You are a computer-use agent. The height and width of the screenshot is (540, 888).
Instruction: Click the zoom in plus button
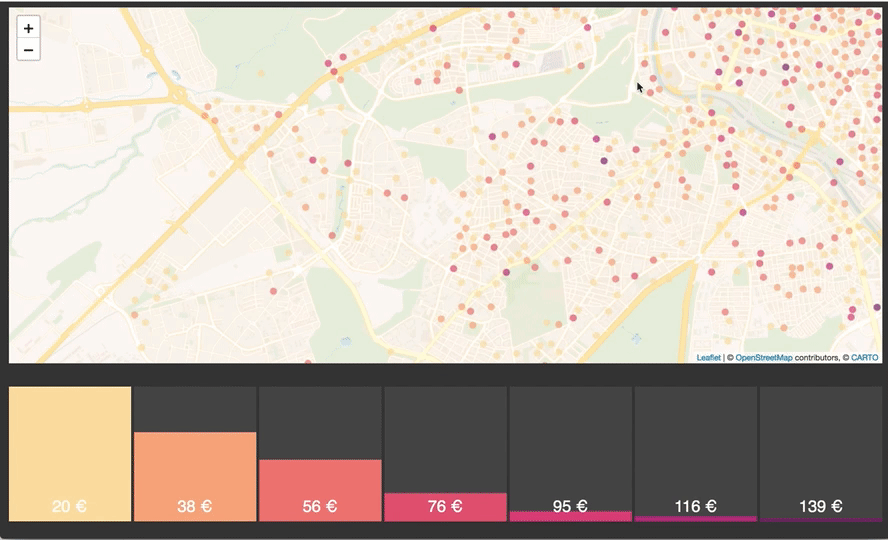[28, 29]
